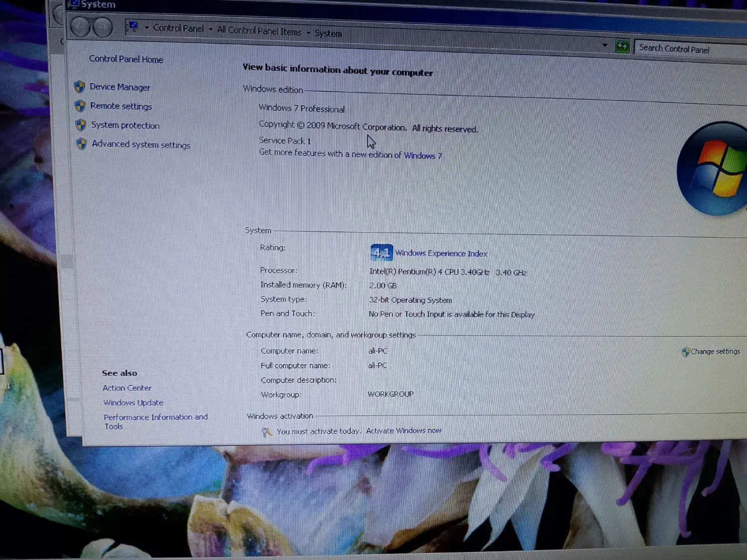The width and height of the screenshot is (747, 560).
Task: Click the Activate Windows now link
Action: point(403,431)
